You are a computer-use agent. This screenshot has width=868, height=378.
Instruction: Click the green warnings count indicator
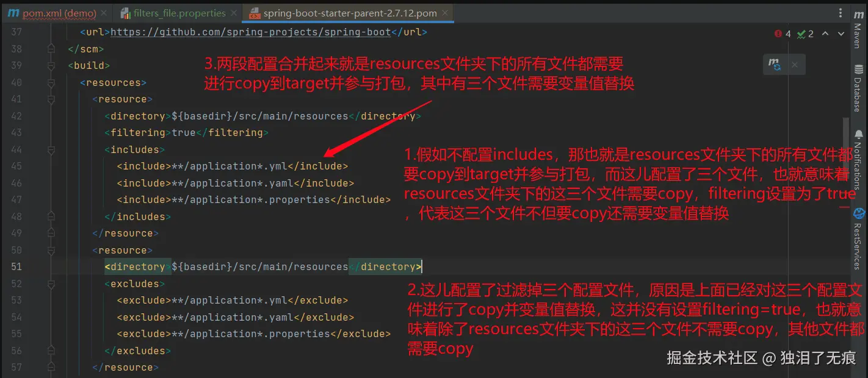pos(805,34)
